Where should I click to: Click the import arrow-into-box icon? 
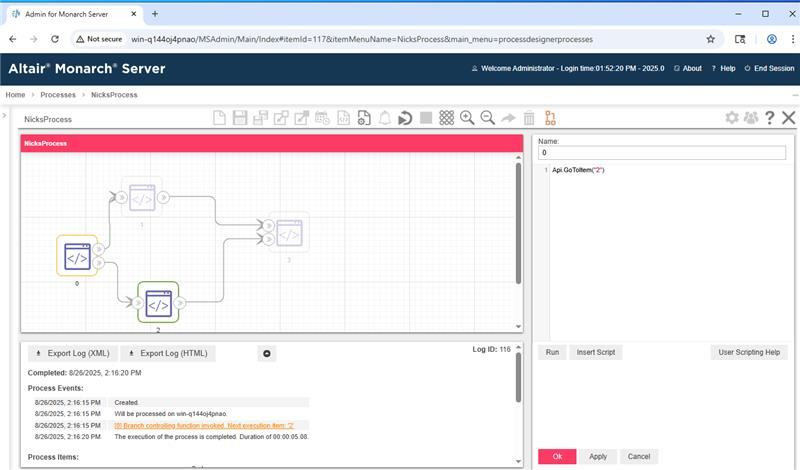pos(281,118)
